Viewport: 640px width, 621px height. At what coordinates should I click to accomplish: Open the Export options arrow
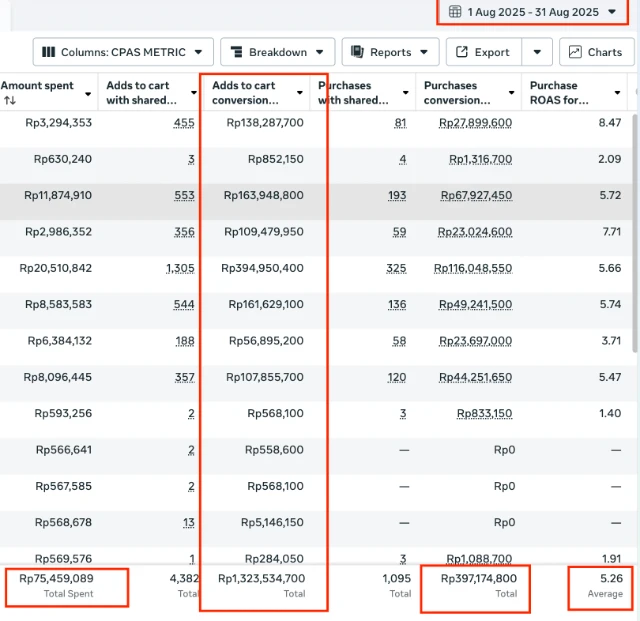538,52
